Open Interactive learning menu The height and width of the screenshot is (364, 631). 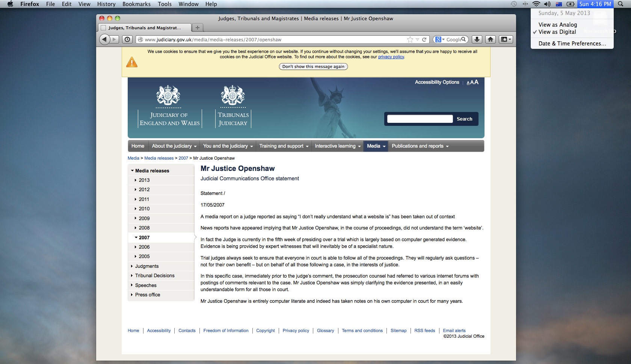pyautogui.click(x=337, y=146)
